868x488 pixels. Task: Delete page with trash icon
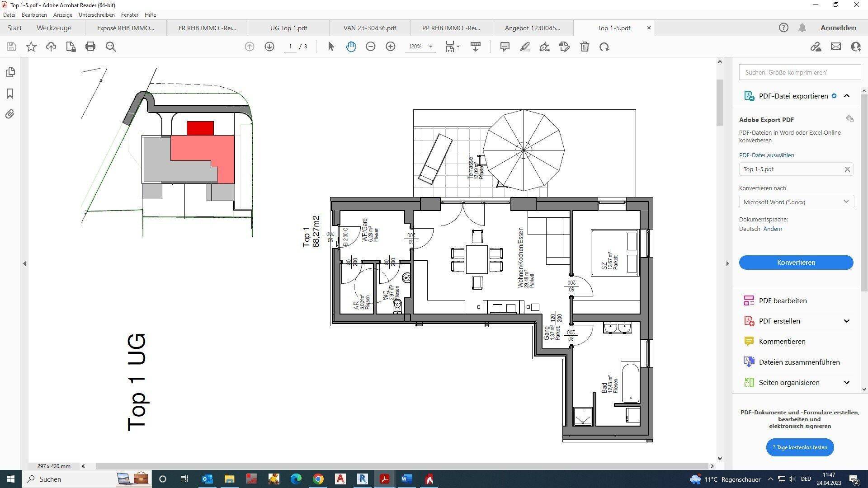click(x=585, y=47)
